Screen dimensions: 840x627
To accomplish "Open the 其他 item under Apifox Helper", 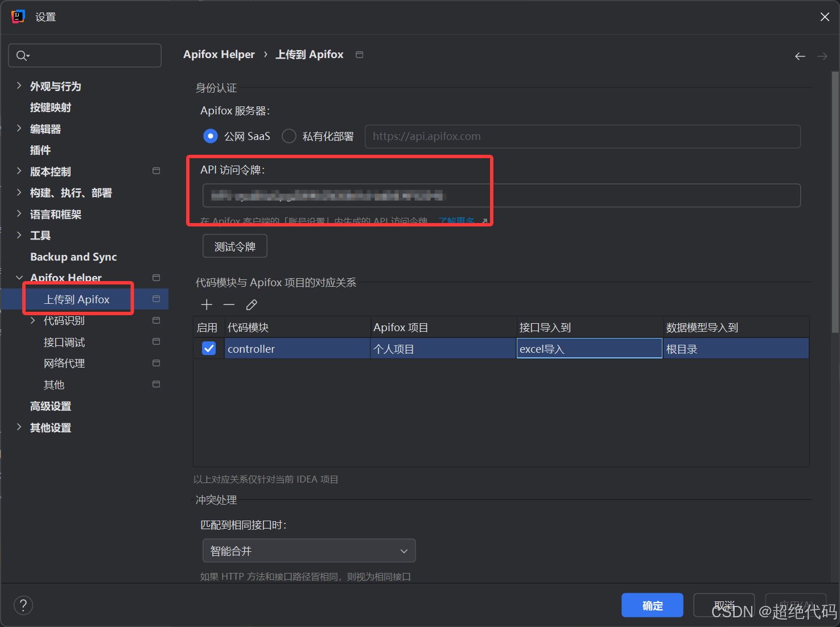I will click(x=54, y=385).
